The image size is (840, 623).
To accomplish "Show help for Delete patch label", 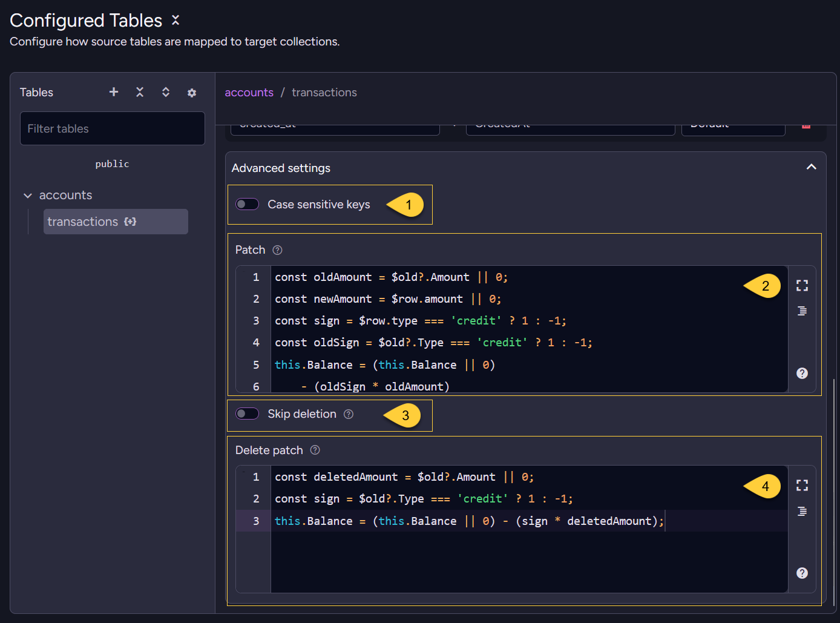I will [315, 450].
